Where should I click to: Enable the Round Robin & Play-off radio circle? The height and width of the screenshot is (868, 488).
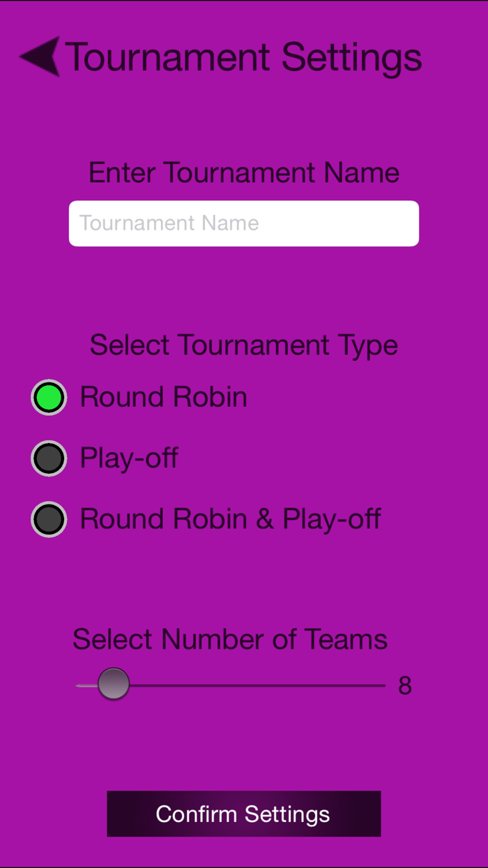[49, 519]
